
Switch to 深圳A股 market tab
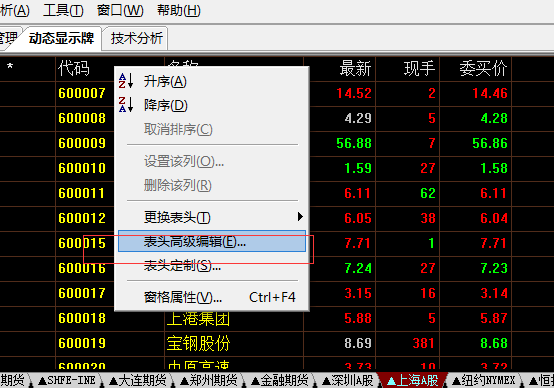click(x=348, y=381)
